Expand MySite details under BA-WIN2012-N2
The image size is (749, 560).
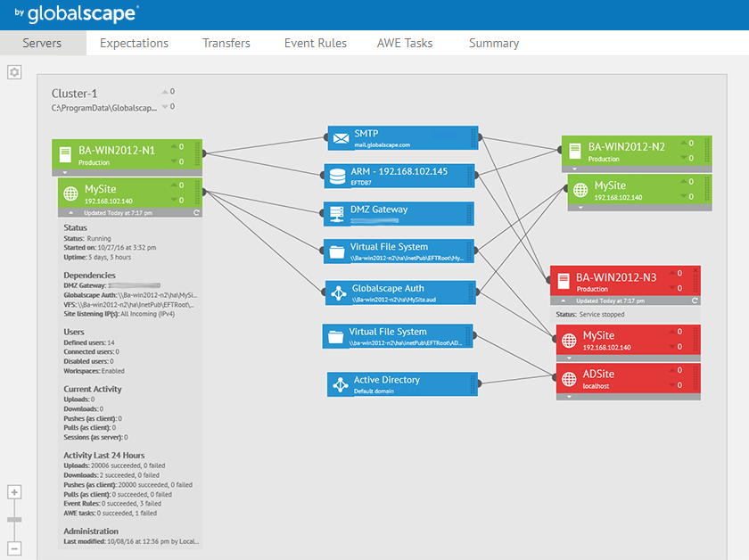(x=580, y=208)
